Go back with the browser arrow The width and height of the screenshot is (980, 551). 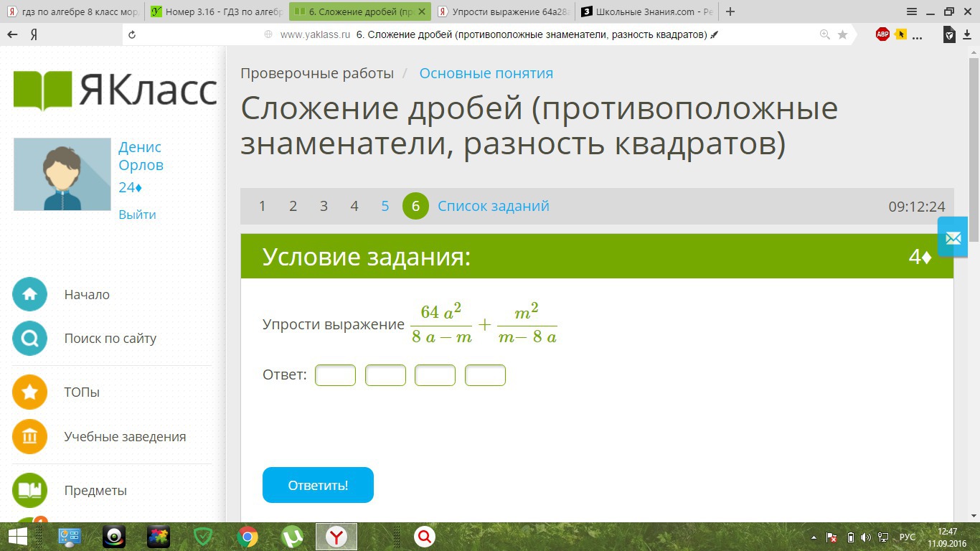12,34
